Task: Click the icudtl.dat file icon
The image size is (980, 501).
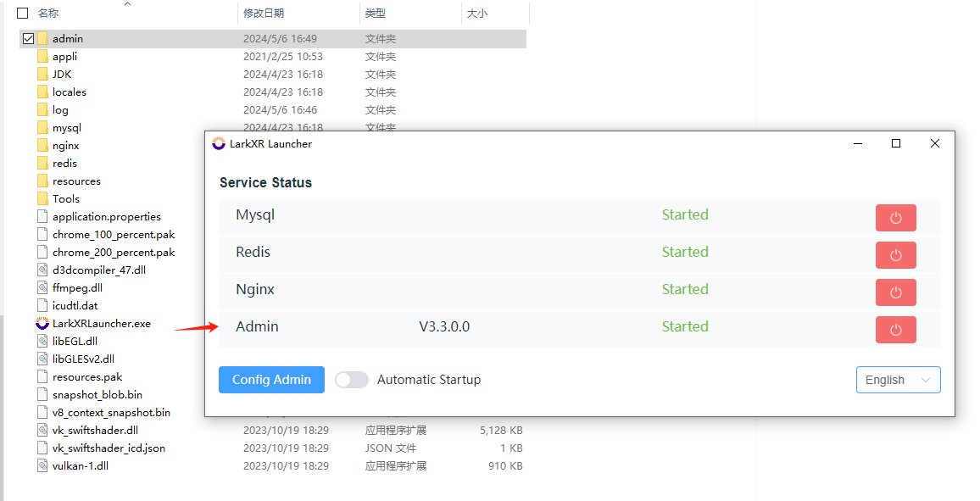Action: coord(42,305)
